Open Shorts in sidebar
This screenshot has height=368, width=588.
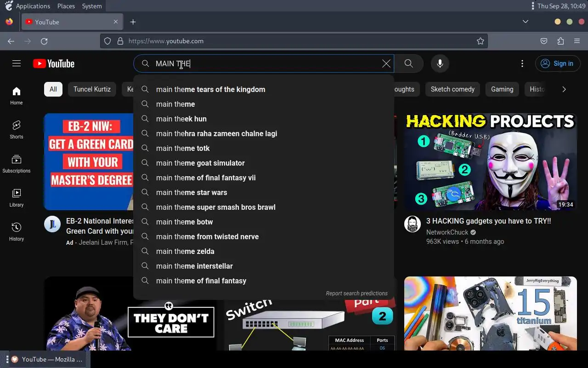(17, 130)
